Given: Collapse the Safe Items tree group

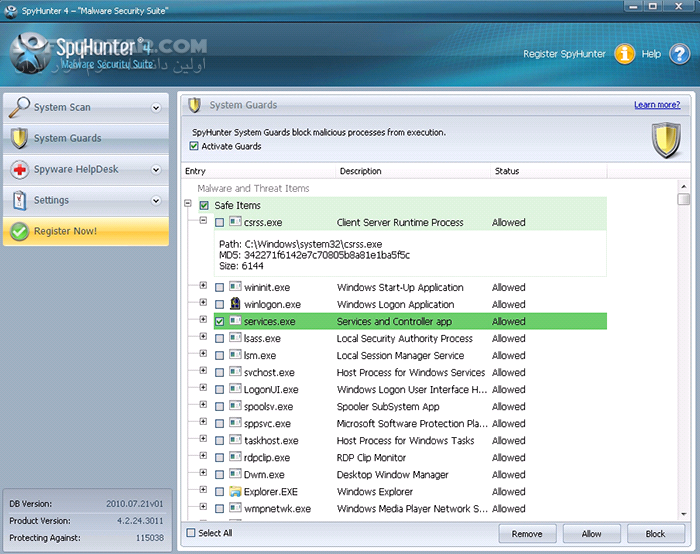Looking at the screenshot, I should coord(188,204).
